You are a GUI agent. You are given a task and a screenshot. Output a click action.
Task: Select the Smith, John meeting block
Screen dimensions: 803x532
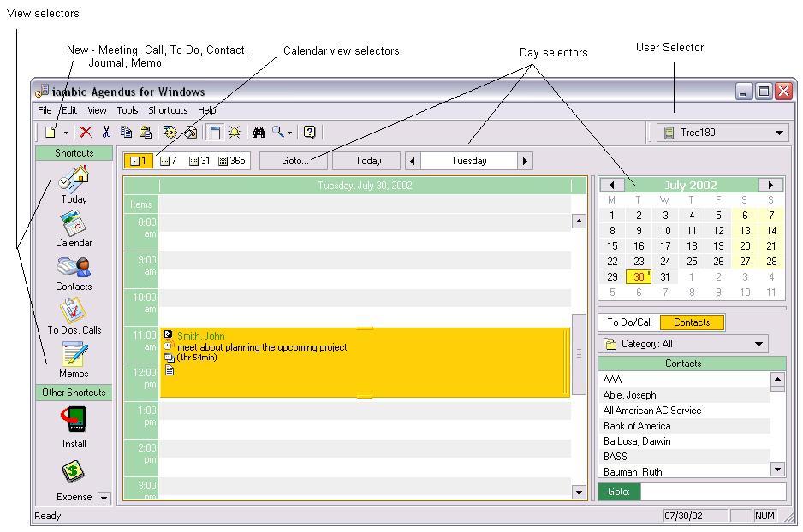(x=365, y=362)
